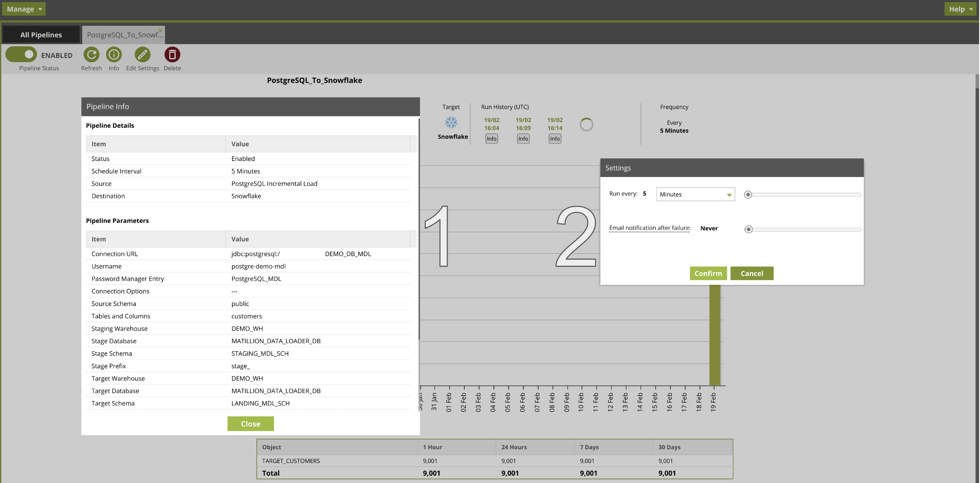Click Info under the 19/02 16:14 run
Image resolution: width=980 pixels, height=483 pixels.
click(555, 139)
